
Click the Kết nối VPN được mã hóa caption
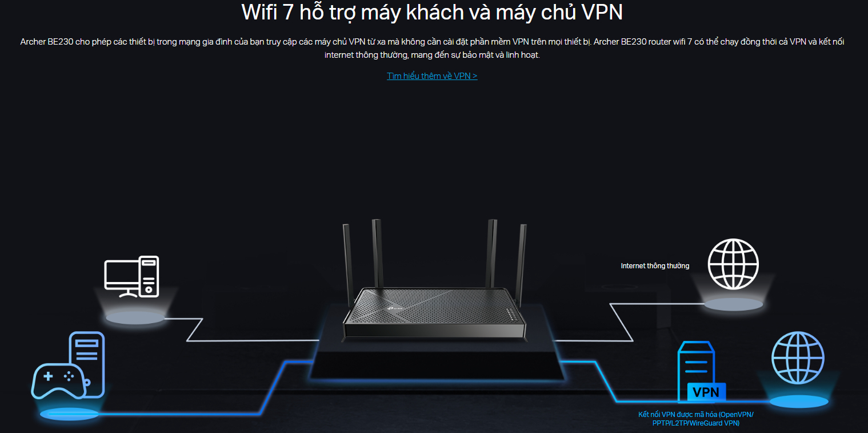click(695, 419)
